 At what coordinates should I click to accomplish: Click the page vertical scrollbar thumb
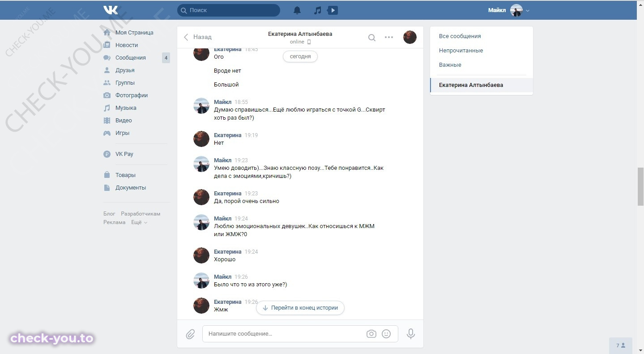click(x=640, y=187)
